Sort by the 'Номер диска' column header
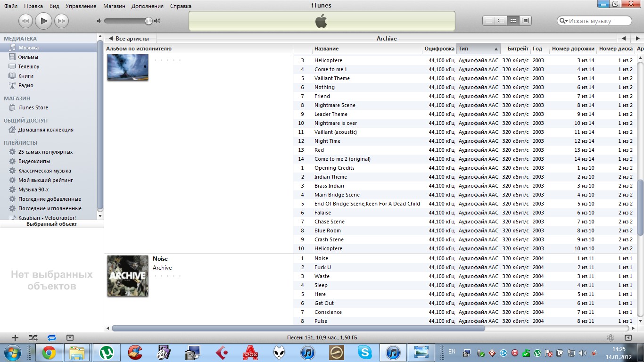Viewport: 644px width, 362px height. (616, 49)
